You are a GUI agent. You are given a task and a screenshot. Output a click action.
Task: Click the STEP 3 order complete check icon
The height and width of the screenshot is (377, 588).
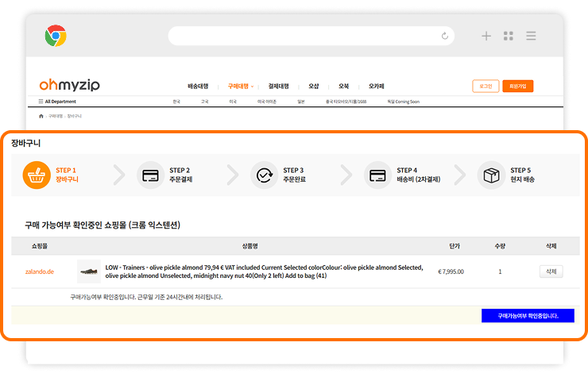point(264,175)
